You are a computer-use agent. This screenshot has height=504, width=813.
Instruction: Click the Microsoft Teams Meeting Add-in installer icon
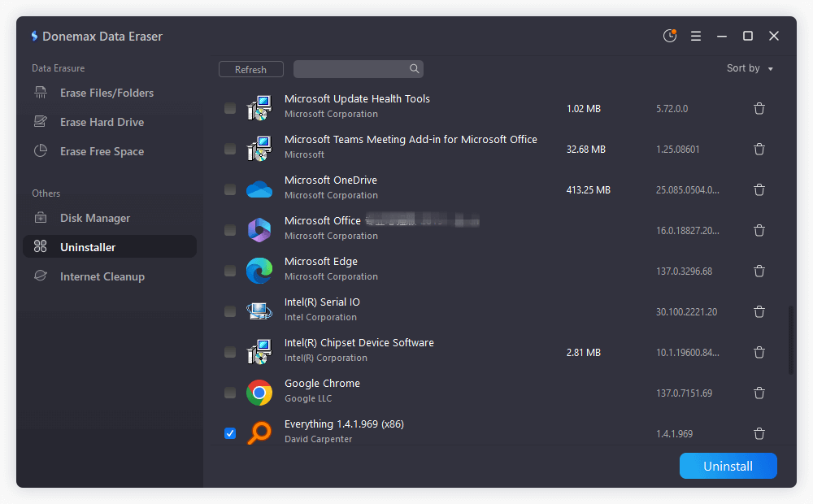click(x=259, y=149)
